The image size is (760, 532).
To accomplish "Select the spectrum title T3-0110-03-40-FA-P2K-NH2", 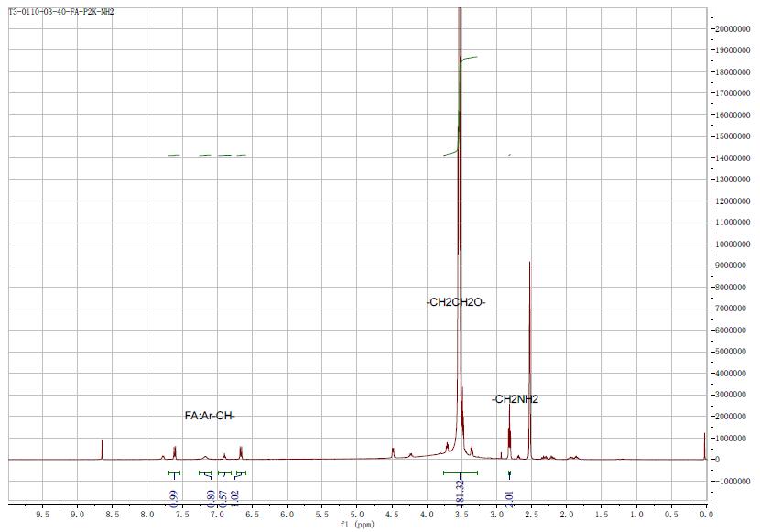I will tap(61, 12).
